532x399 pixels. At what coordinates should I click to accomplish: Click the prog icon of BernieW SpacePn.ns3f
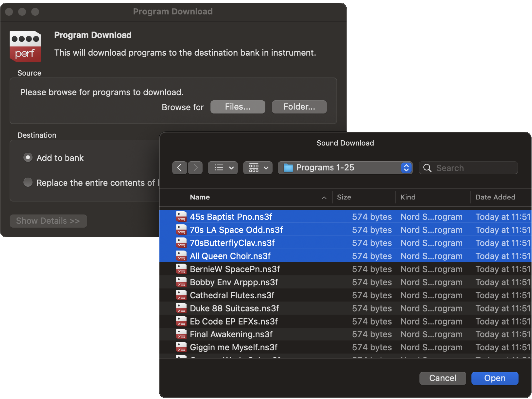[181, 269]
